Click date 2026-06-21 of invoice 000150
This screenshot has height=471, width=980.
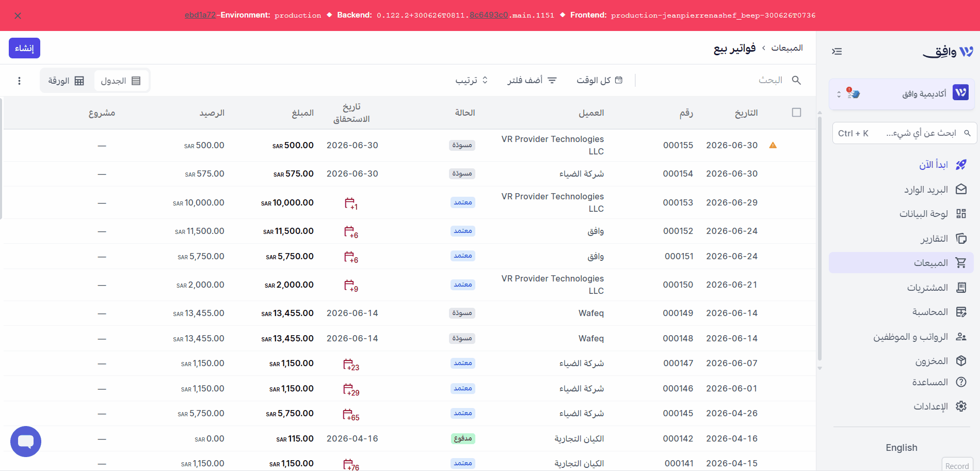pyautogui.click(x=732, y=285)
